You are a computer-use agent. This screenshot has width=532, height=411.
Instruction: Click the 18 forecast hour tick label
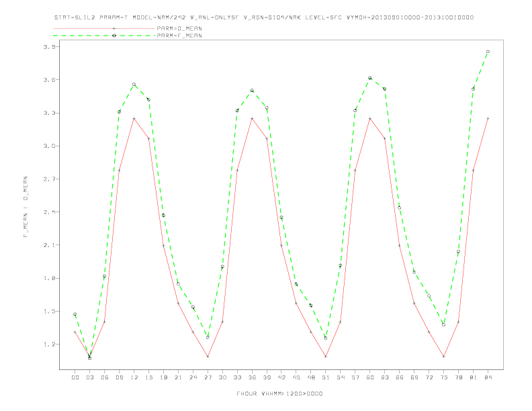[163, 377]
